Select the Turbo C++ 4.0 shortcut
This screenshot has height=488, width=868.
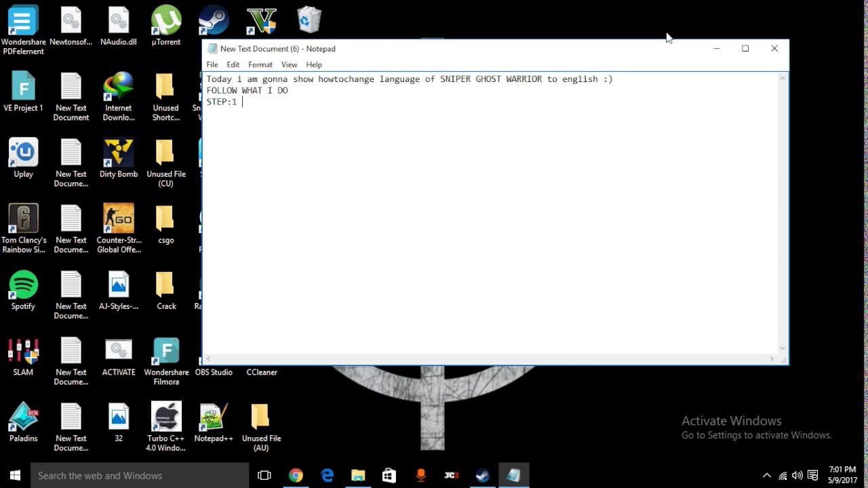point(166,427)
